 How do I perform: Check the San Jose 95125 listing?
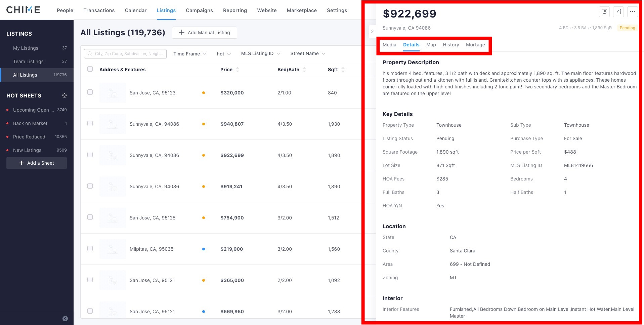point(90,217)
